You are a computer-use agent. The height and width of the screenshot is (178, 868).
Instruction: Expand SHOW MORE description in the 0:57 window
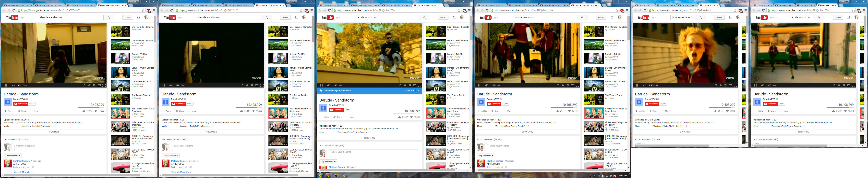pos(685,132)
